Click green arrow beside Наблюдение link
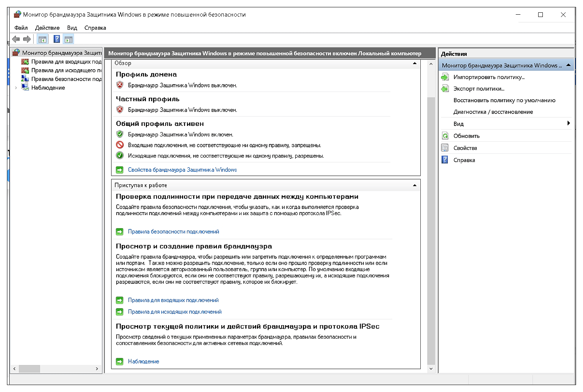Image resolution: width=583 pixels, height=392 pixels. pyautogui.click(x=120, y=361)
